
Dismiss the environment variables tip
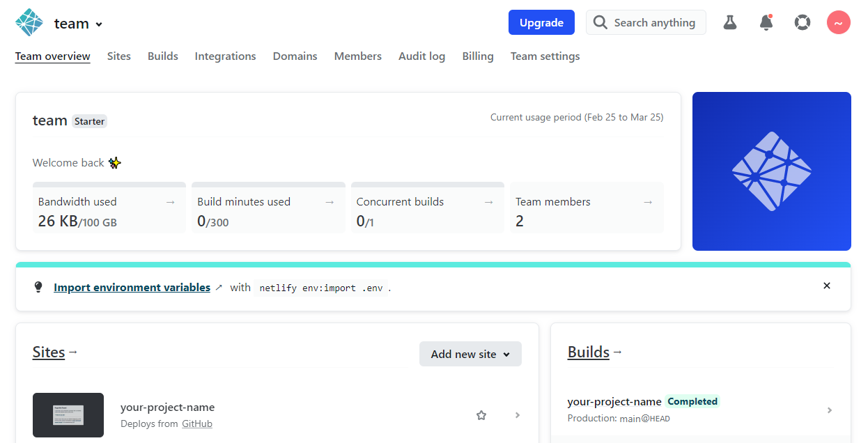(827, 286)
